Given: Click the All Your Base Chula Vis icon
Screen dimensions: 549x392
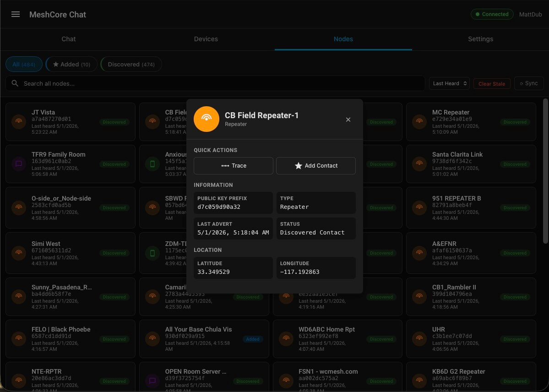Looking at the screenshot, I should pyautogui.click(x=152, y=339).
